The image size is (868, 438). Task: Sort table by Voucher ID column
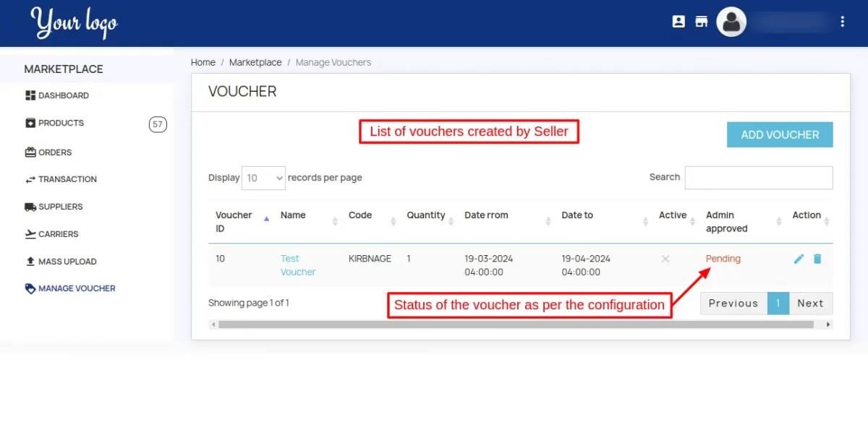[x=241, y=221]
